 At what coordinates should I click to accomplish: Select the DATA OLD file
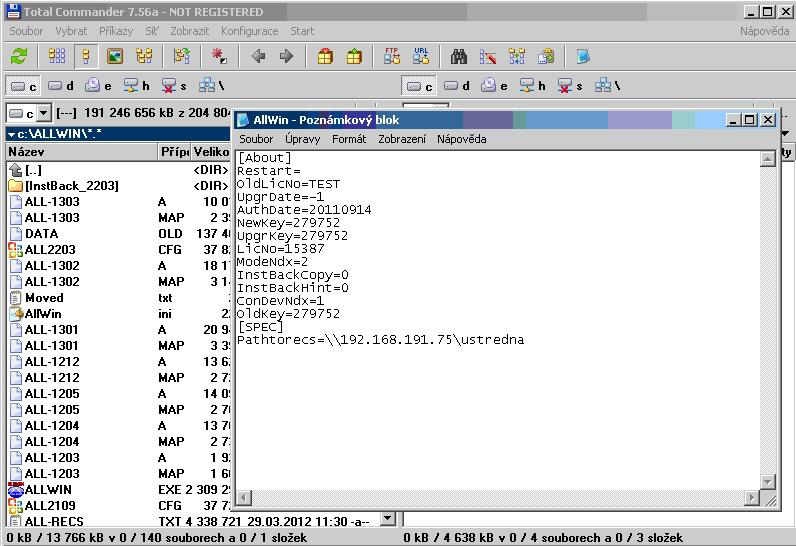(x=118, y=234)
